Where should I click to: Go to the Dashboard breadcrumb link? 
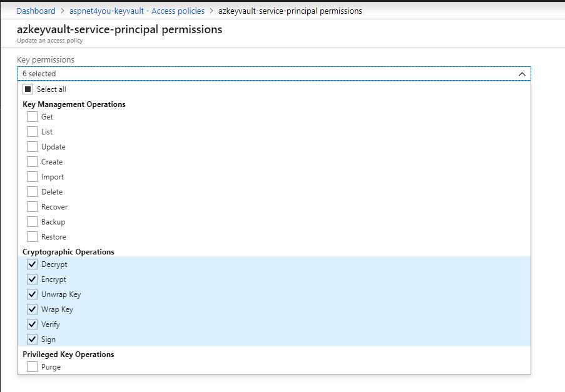(36, 11)
